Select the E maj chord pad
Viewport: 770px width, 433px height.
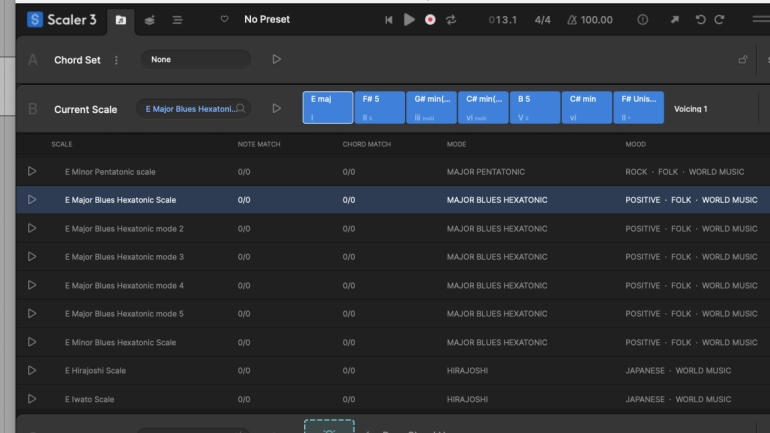(x=327, y=108)
